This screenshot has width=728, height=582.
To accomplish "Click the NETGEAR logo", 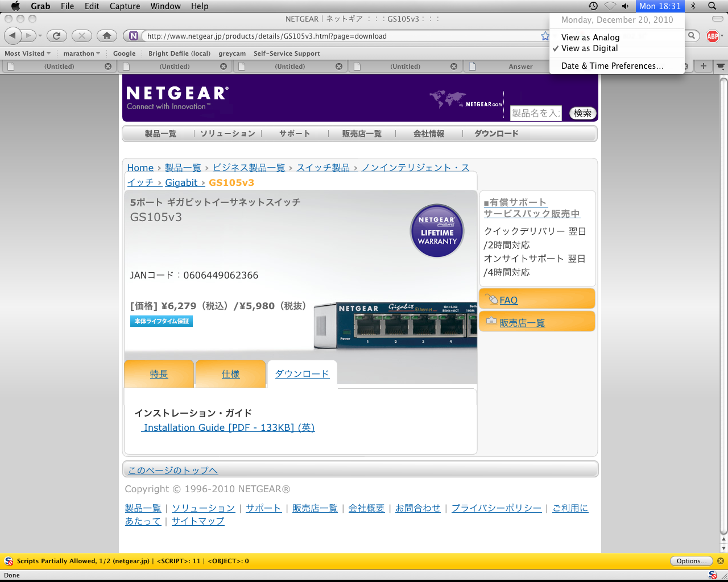I will pos(177,97).
